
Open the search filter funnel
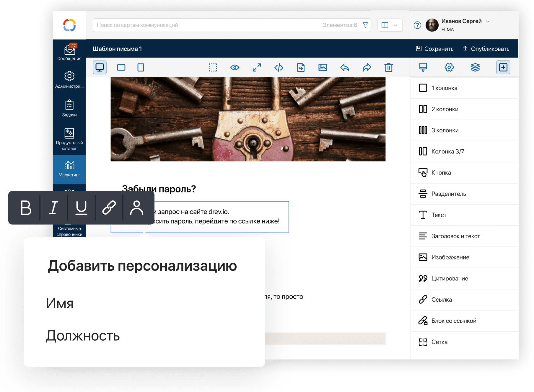point(365,25)
